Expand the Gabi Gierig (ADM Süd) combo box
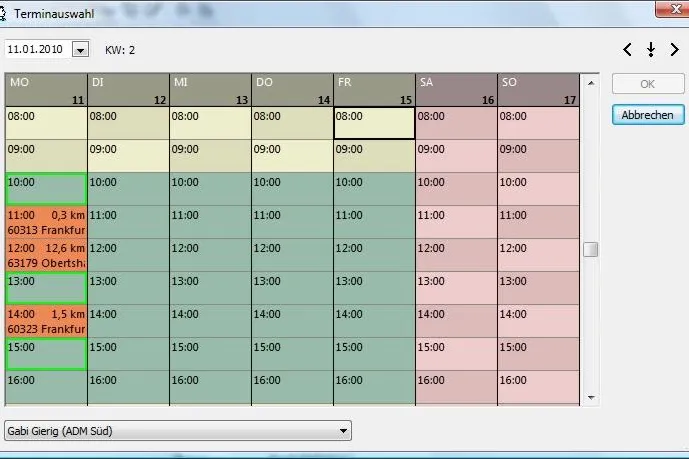 [x=178, y=431]
